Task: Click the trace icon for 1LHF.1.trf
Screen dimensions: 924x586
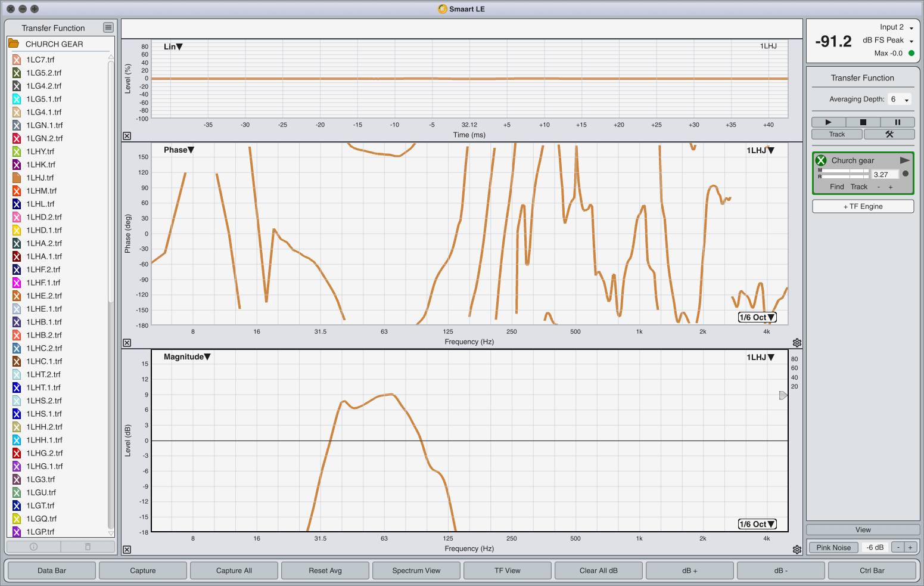Action: (x=17, y=283)
